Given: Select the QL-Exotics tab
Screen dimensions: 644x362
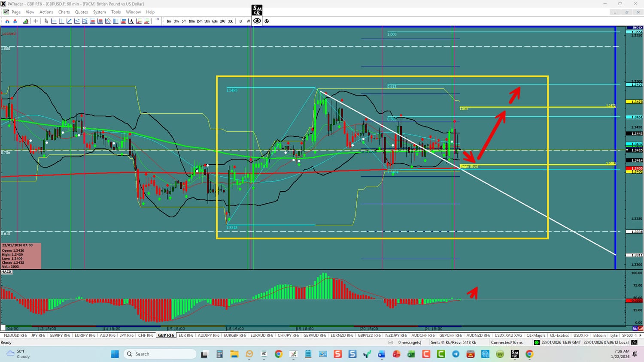Looking at the screenshot, I should 559,335.
